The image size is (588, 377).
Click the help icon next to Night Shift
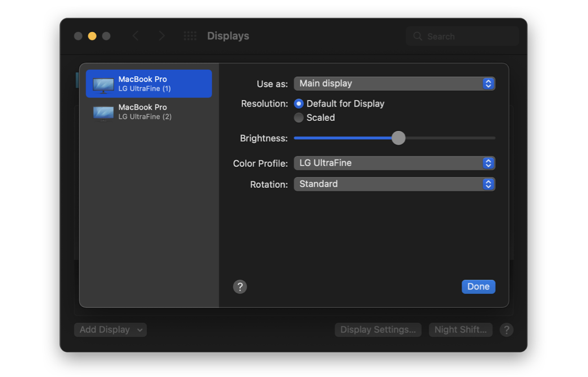[x=507, y=330]
